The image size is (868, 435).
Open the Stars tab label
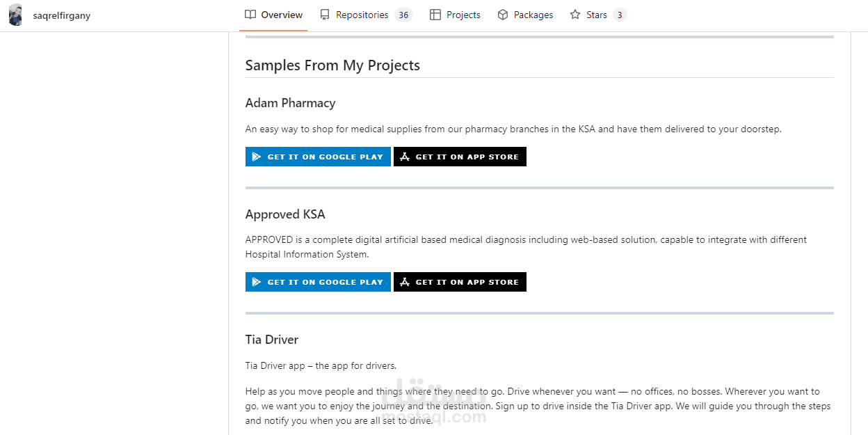tap(597, 15)
